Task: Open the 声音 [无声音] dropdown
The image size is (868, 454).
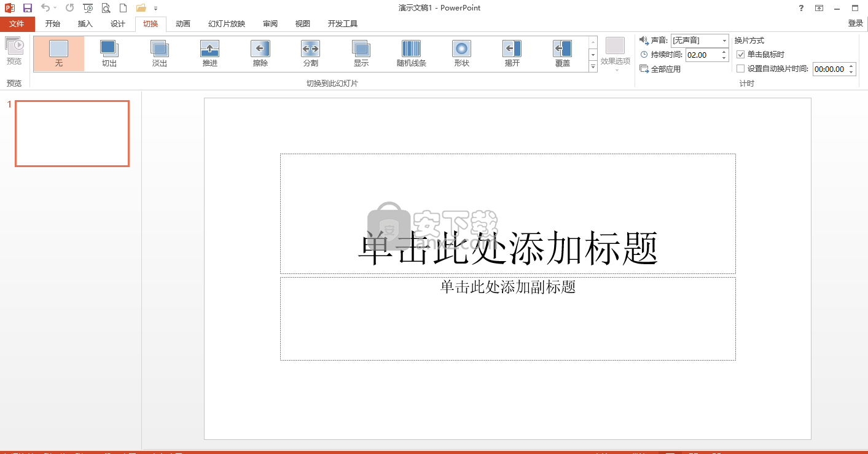Action: click(x=700, y=40)
